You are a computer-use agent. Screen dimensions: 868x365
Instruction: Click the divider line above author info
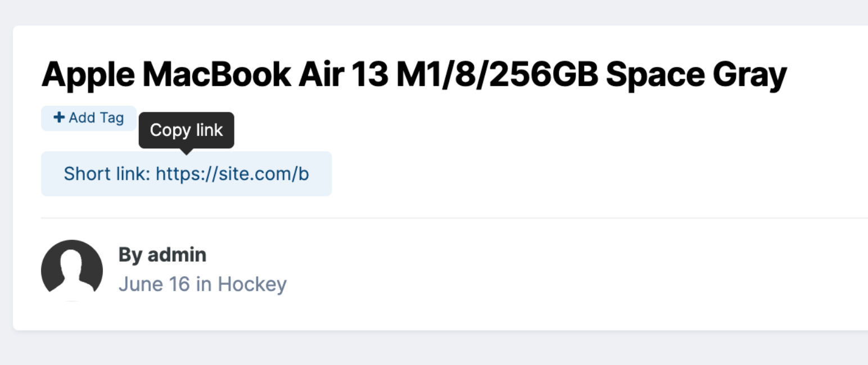[x=454, y=217]
